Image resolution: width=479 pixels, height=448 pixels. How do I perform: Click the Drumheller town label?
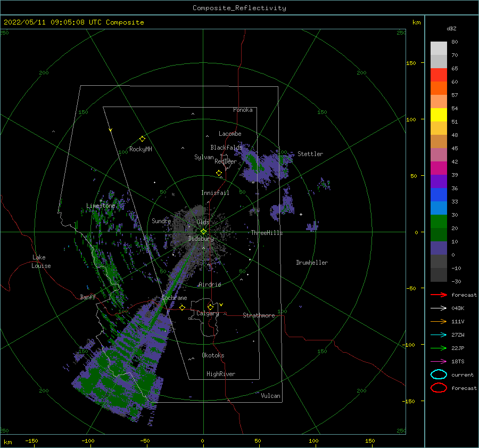312,263
